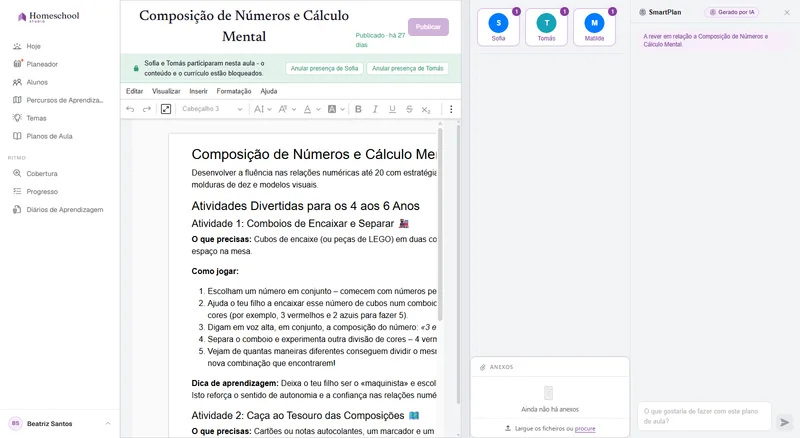Click the Gerado por IA badge

732,12
